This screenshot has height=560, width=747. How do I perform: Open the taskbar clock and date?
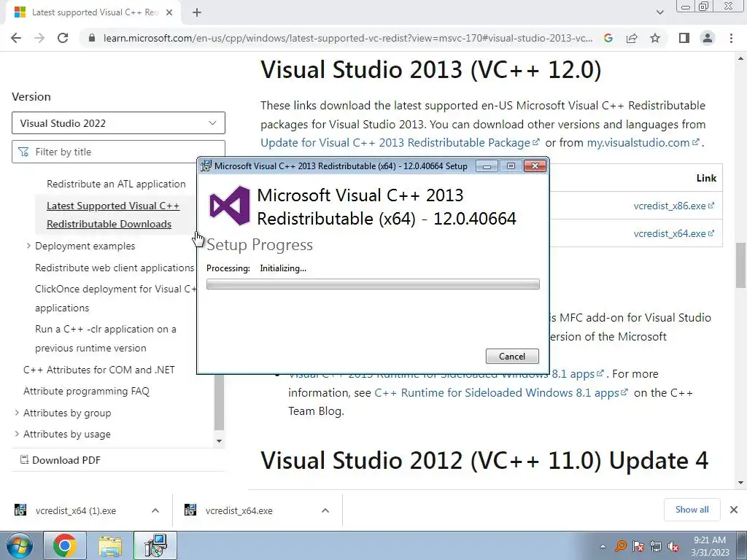[x=710, y=546]
